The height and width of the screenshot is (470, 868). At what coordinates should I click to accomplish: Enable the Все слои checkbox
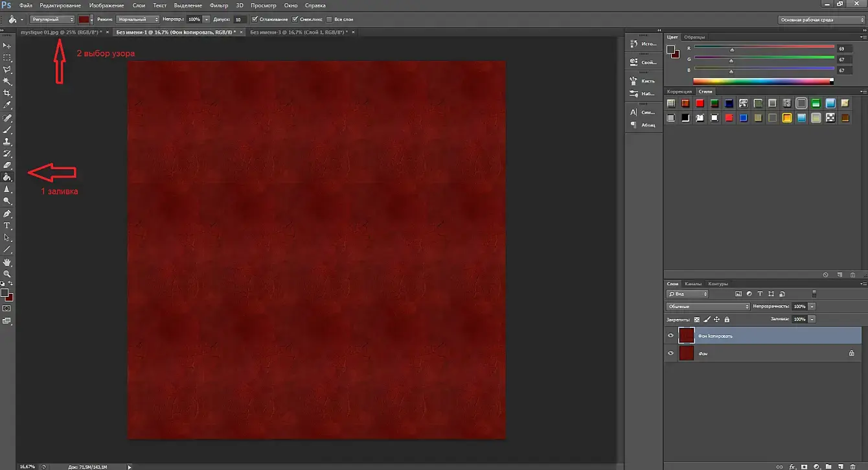329,19
